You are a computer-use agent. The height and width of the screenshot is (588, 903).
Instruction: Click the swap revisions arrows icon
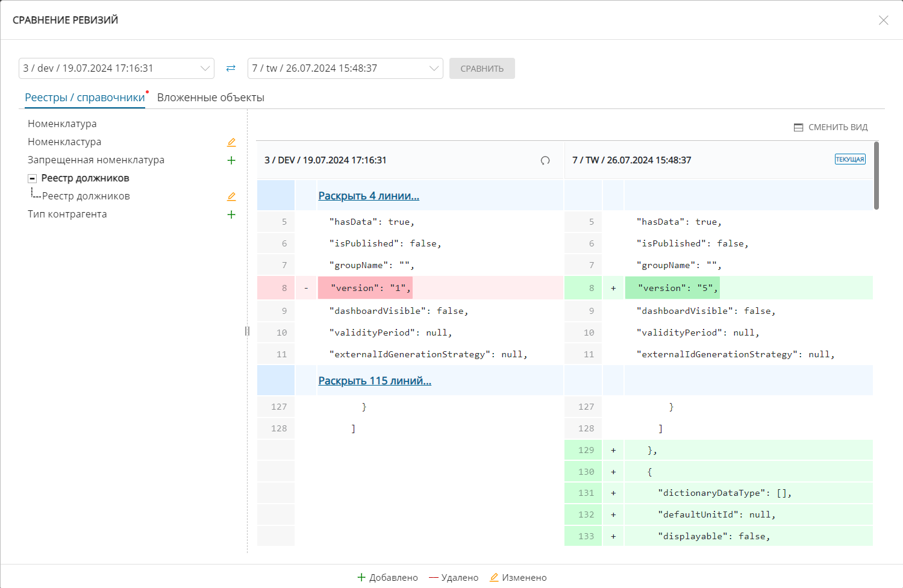tap(231, 69)
